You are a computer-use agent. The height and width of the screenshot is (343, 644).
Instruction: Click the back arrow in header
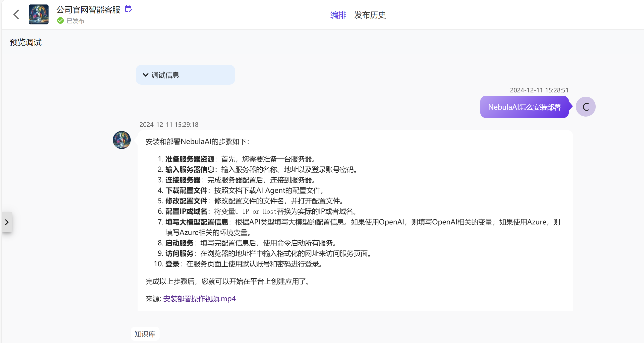pos(16,14)
